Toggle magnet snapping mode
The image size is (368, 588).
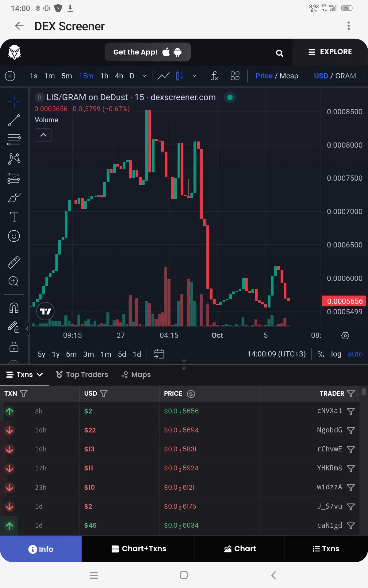coord(14,307)
